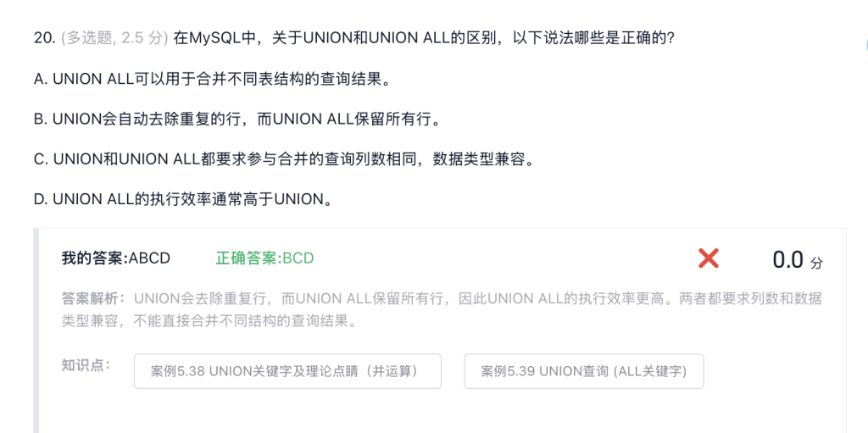Select option C about matching column counts
Viewport: 868px width, 433px height.
284,159
